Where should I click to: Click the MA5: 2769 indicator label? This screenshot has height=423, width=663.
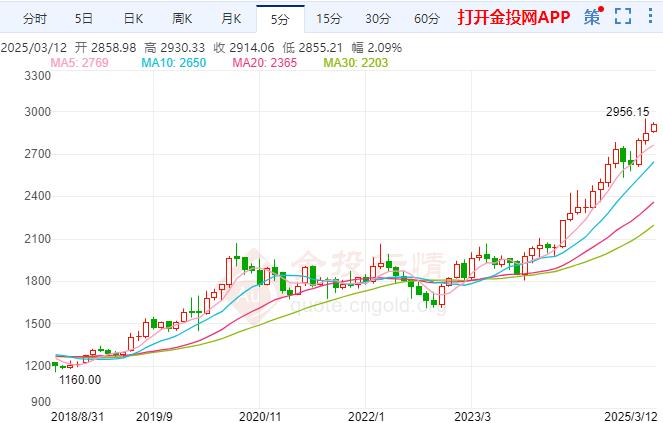point(79,63)
